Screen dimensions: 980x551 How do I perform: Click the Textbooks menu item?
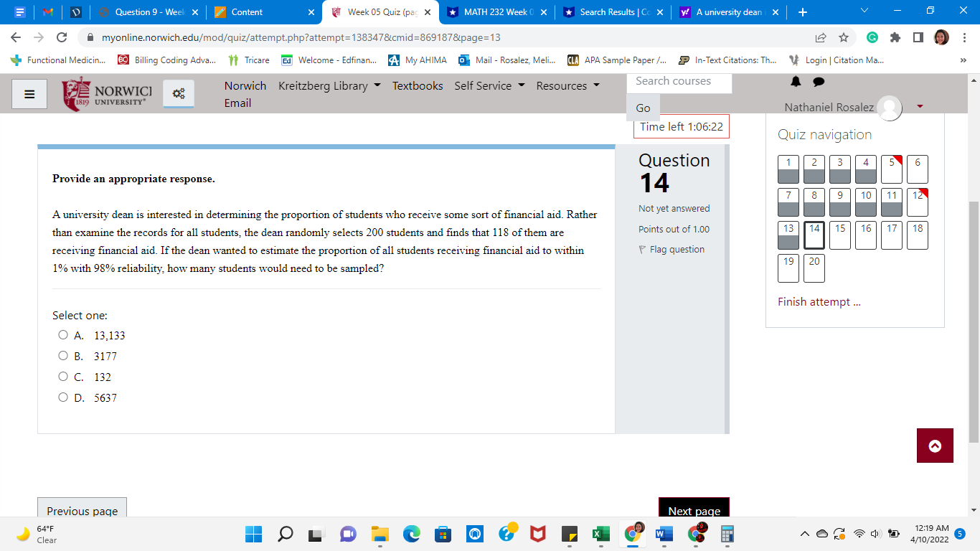coord(418,85)
